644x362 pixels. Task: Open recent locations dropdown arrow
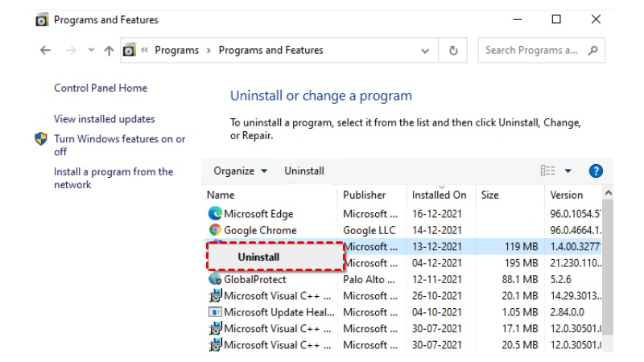tap(91, 50)
